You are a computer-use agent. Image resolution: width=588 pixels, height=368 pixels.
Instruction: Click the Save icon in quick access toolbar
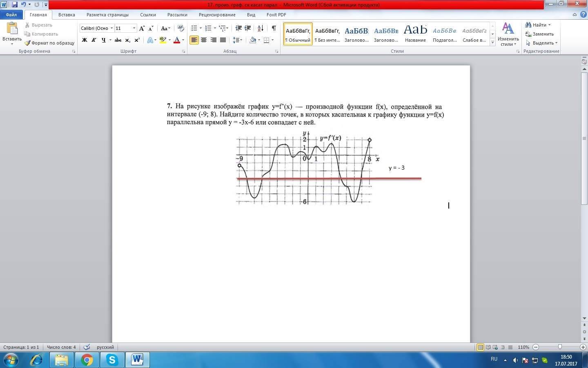(x=15, y=5)
